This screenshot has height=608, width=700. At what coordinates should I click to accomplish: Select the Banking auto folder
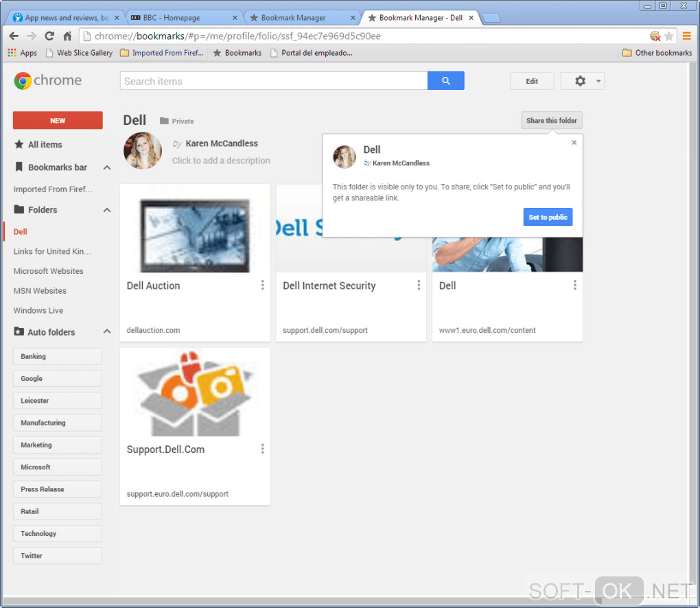click(x=58, y=356)
